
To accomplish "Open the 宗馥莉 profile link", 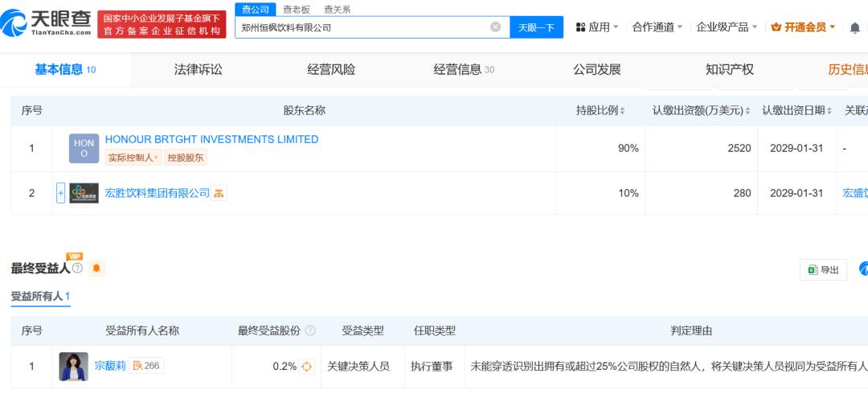I will tap(110, 367).
